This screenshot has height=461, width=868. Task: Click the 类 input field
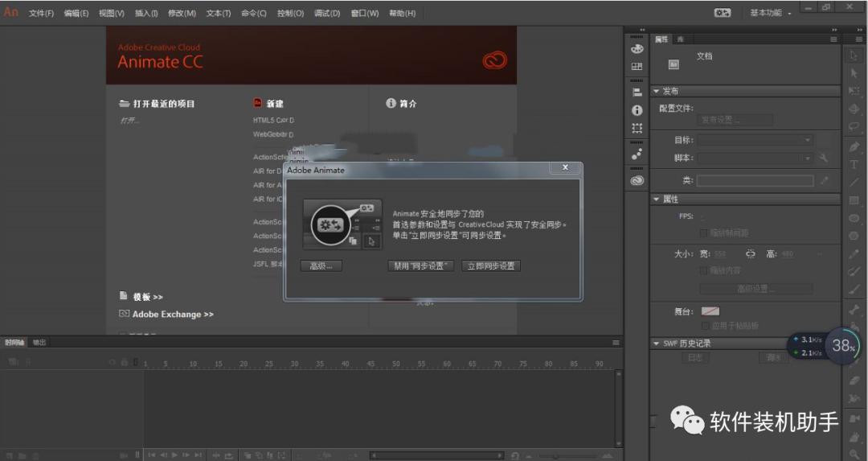click(x=755, y=181)
